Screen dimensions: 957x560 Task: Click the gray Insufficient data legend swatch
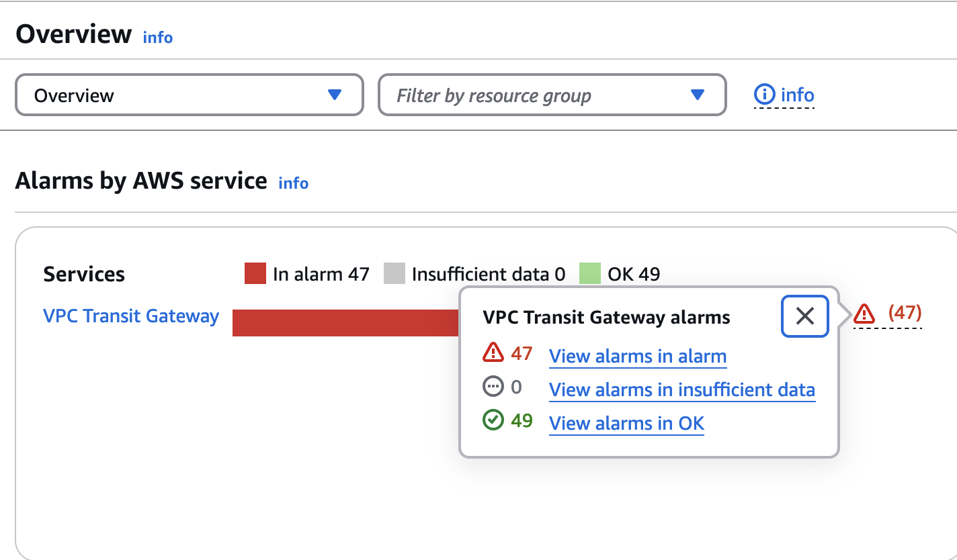tap(394, 274)
